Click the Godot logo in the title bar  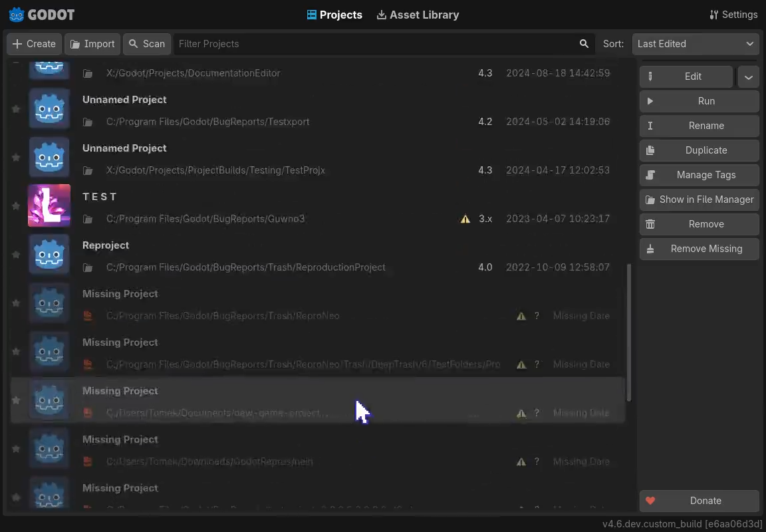pyautogui.click(x=41, y=15)
